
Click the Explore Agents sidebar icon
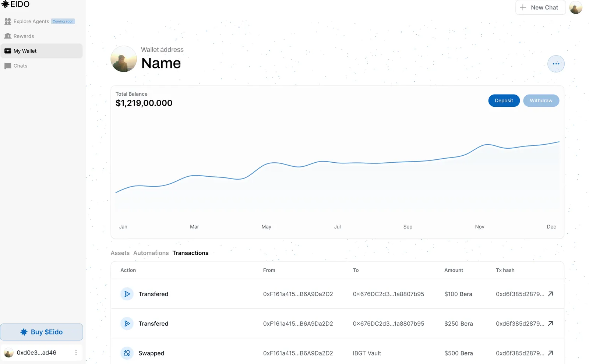(x=8, y=21)
